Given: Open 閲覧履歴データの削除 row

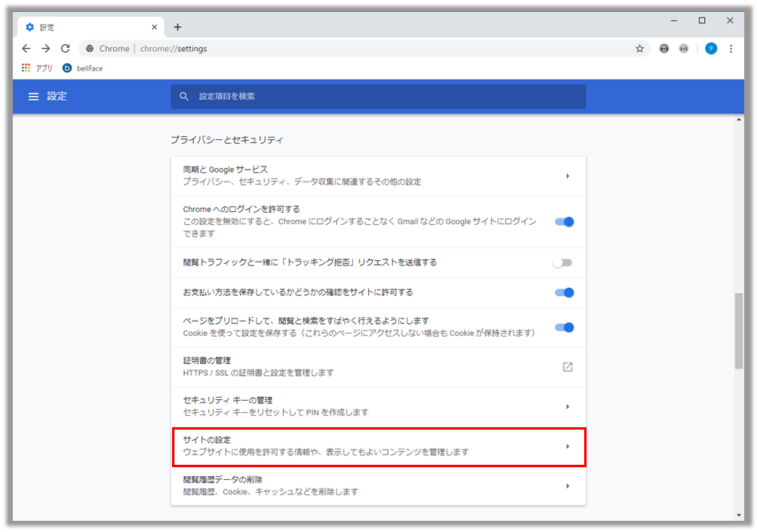Looking at the screenshot, I should click(378, 486).
